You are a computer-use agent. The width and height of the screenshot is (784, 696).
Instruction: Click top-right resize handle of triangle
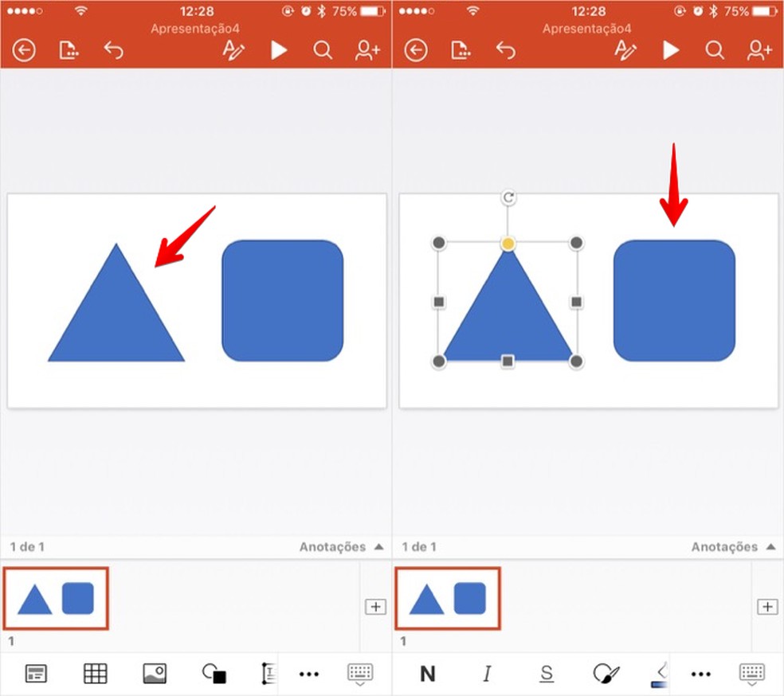click(576, 243)
